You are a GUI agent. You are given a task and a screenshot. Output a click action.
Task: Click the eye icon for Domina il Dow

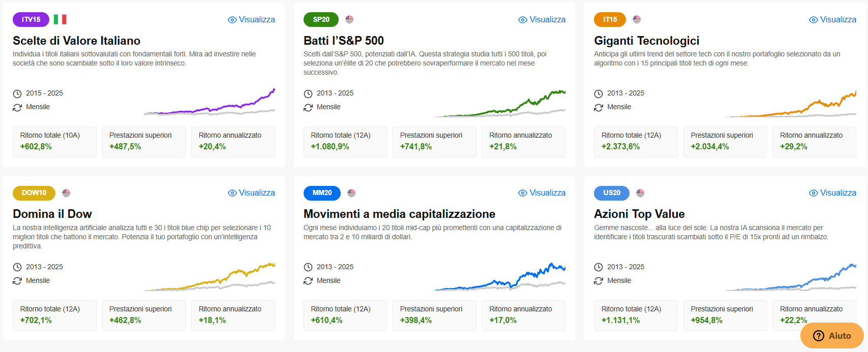click(232, 193)
